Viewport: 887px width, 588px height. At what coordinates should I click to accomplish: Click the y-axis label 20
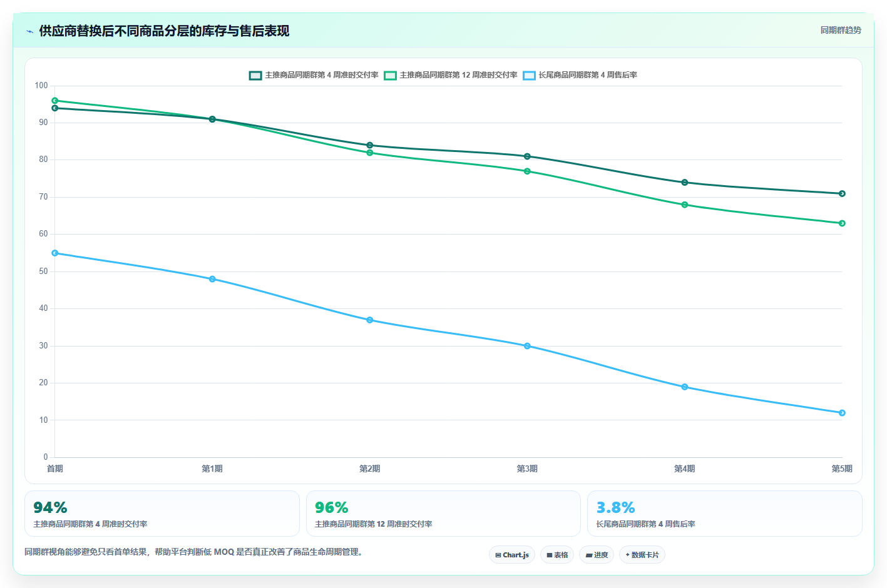43,383
